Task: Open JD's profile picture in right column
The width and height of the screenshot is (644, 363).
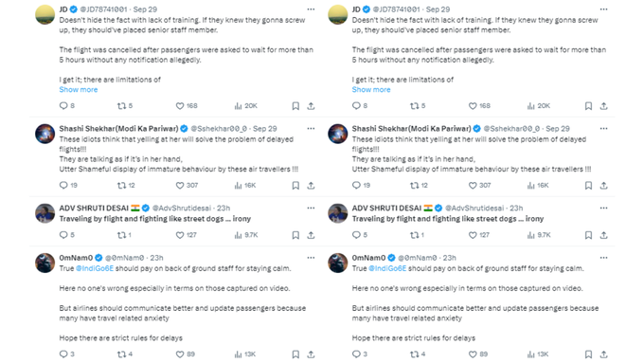Action: tap(337, 14)
